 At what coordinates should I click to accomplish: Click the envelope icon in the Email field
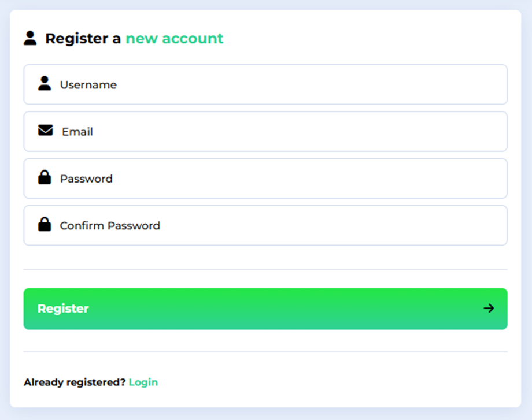point(45,131)
